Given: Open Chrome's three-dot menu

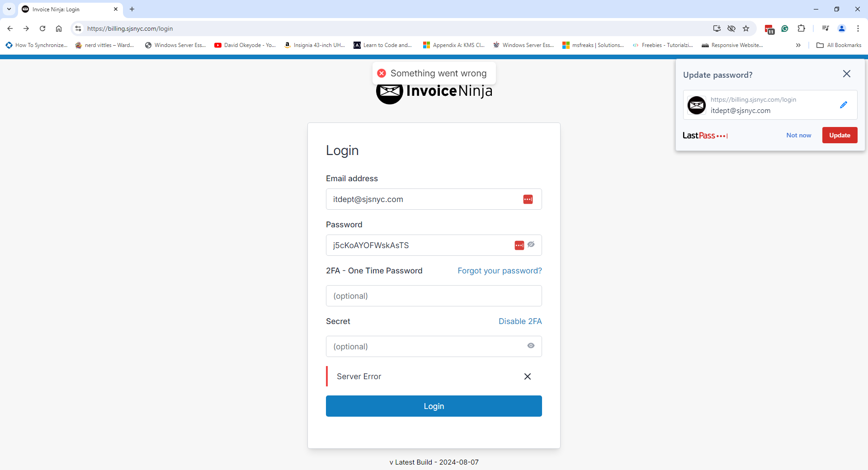Looking at the screenshot, I should click(x=858, y=28).
